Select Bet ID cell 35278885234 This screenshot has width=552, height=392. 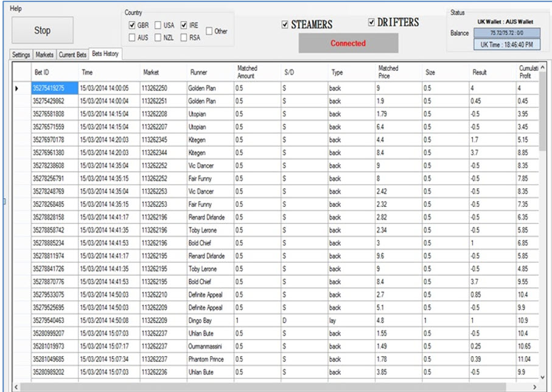(x=55, y=243)
